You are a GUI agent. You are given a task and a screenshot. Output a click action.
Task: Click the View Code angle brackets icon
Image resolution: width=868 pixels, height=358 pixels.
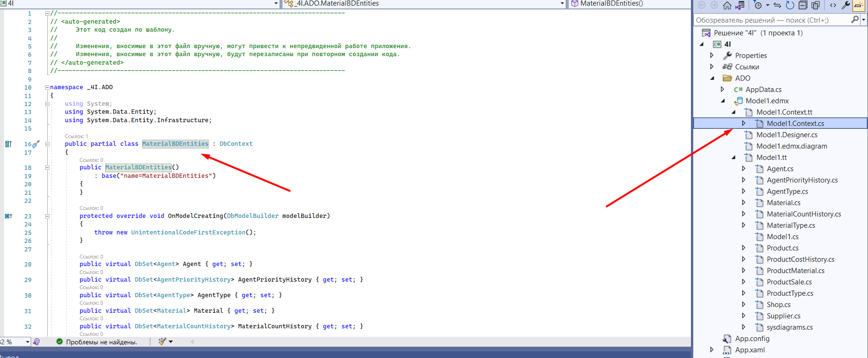click(x=833, y=5)
